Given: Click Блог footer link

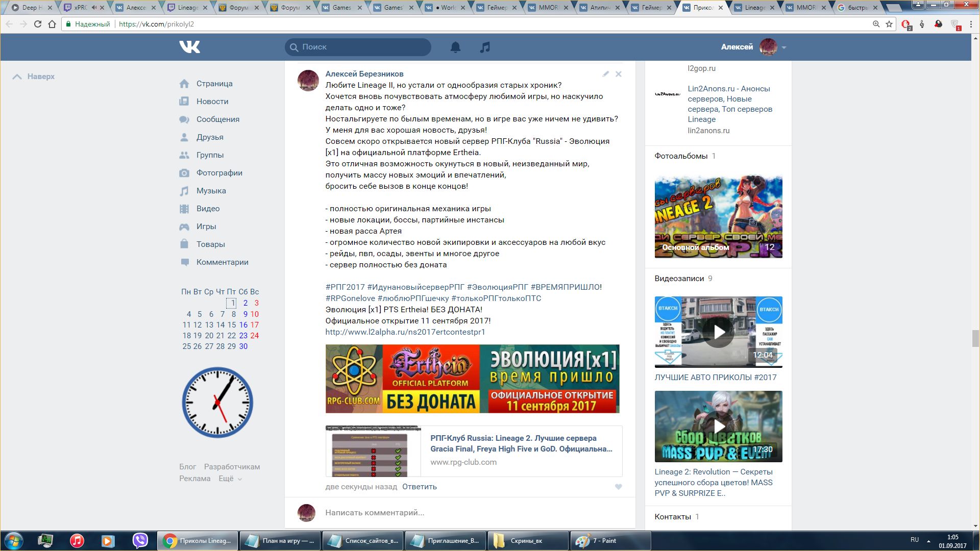Looking at the screenshot, I should tap(187, 467).
